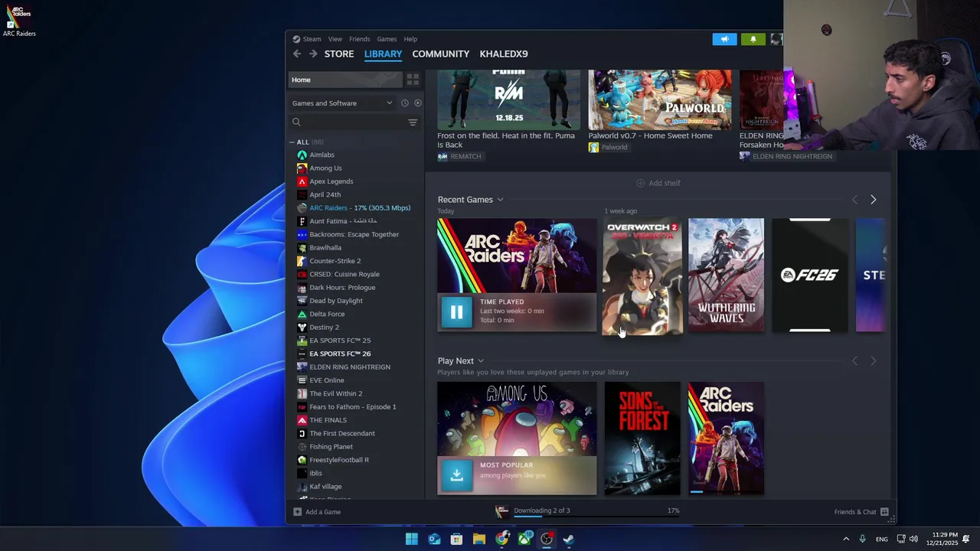The width and height of the screenshot is (980, 551).
Task: Select CRSED: Cuisine Royale
Action: pos(344,274)
